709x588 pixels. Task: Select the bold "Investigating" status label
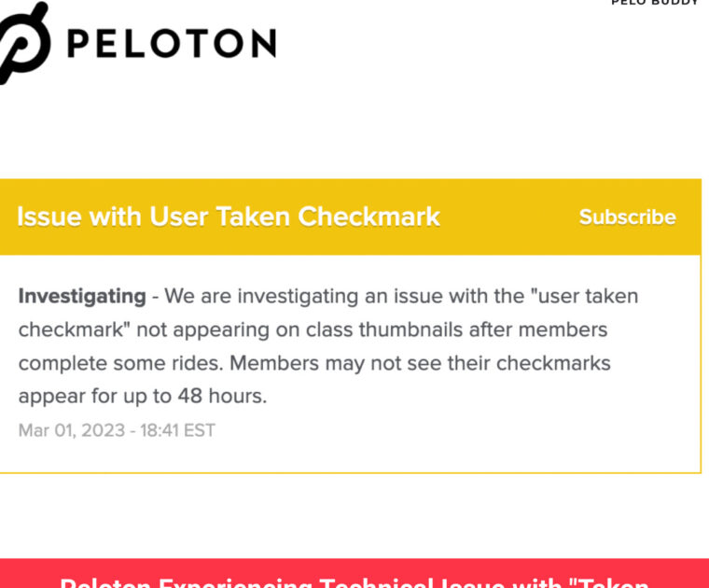(82, 297)
